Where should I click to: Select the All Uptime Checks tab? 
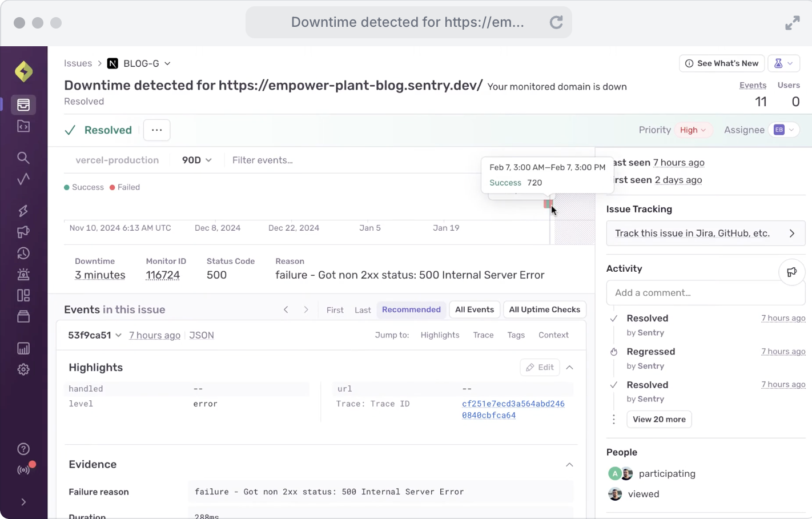544,309
